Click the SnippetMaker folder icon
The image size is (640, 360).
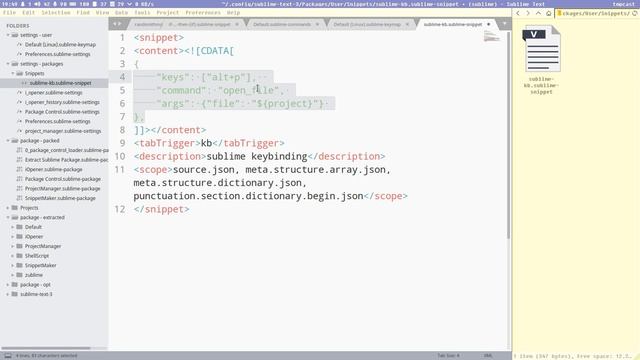(x=19, y=265)
